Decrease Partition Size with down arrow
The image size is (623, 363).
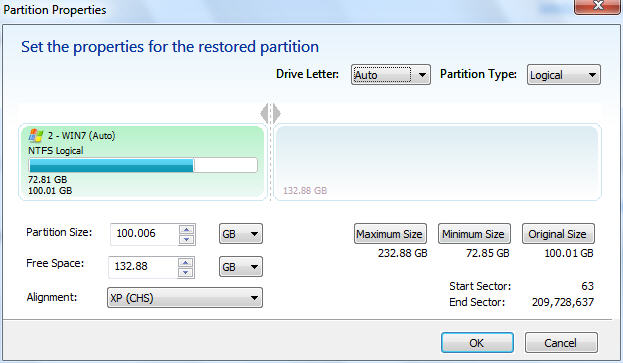(x=186, y=239)
